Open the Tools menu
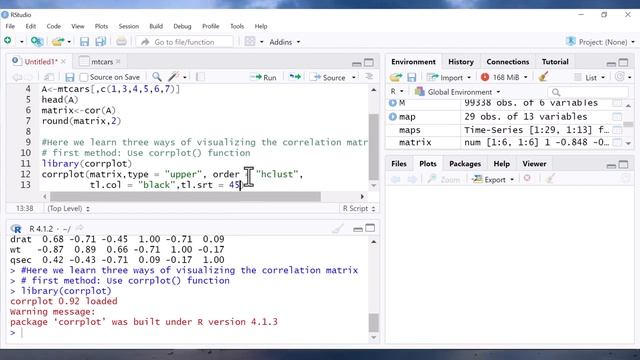 [x=237, y=26]
